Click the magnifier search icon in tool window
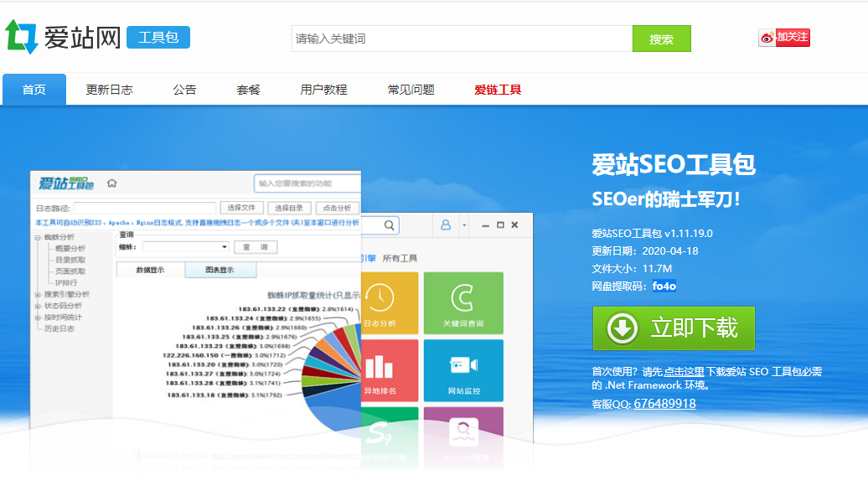The width and height of the screenshot is (868, 480). pos(390,225)
